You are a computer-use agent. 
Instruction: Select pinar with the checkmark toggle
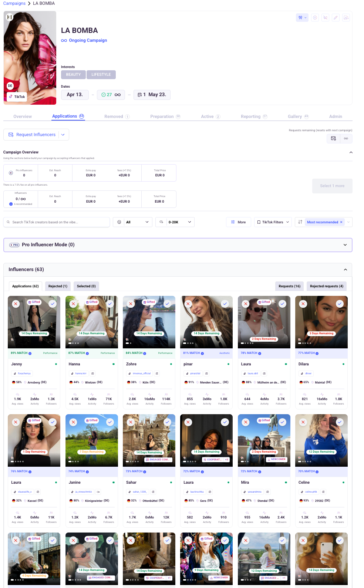point(225,304)
